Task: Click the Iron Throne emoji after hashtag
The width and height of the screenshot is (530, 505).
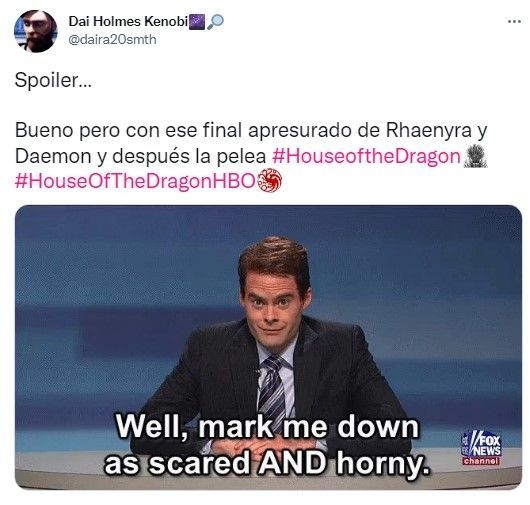Action: tap(475, 156)
